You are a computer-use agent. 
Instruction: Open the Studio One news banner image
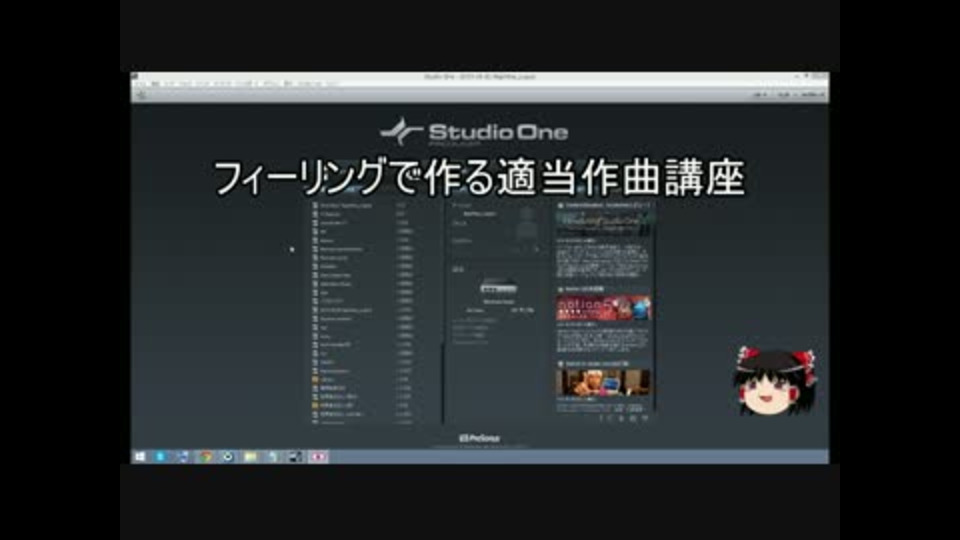[603, 223]
